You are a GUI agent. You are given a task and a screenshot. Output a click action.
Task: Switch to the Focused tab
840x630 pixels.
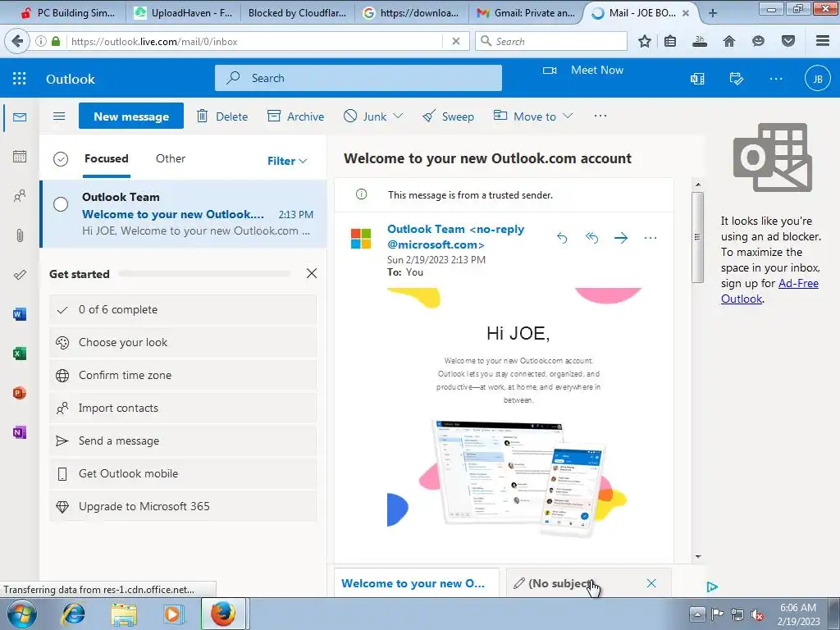click(x=106, y=158)
